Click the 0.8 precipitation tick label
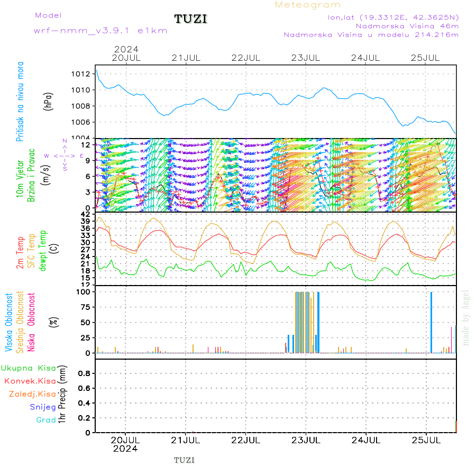Viewport: 476px width, 476px height. [x=84, y=373]
